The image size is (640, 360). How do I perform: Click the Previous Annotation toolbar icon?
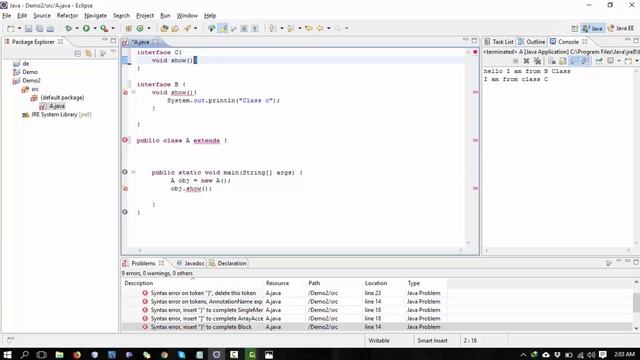(x=291, y=28)
